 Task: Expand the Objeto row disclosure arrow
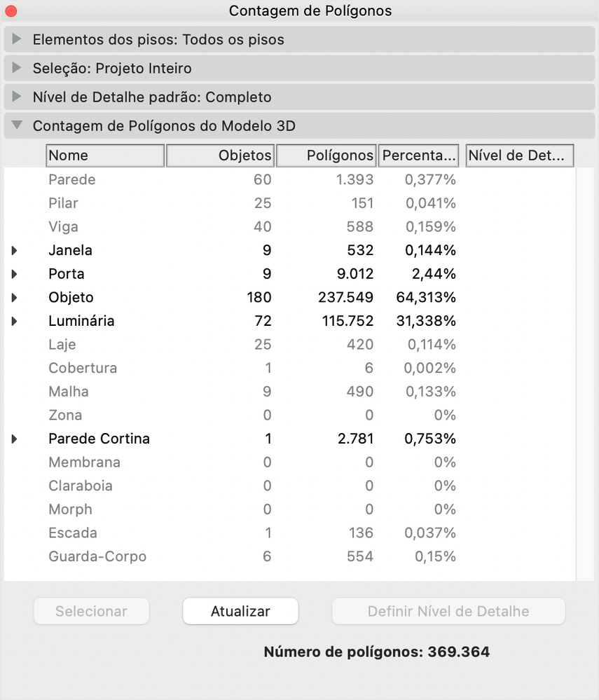(15, 298)
